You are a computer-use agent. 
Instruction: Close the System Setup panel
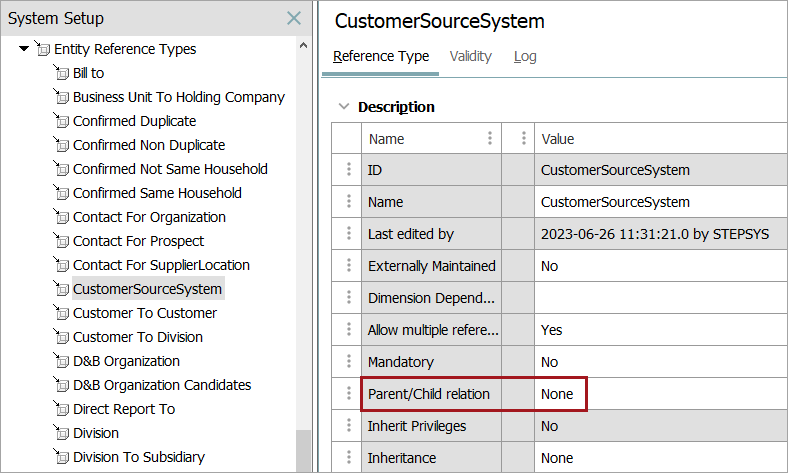coord(294,19)
